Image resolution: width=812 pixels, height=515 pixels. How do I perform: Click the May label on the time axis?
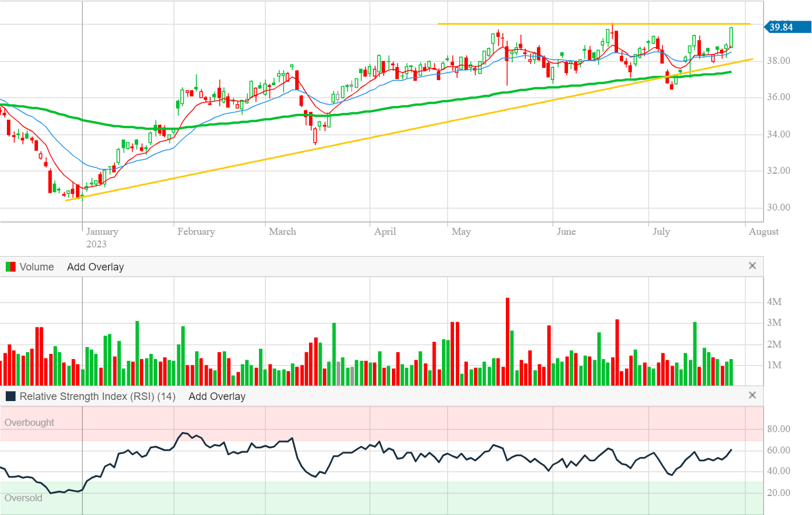461,232
